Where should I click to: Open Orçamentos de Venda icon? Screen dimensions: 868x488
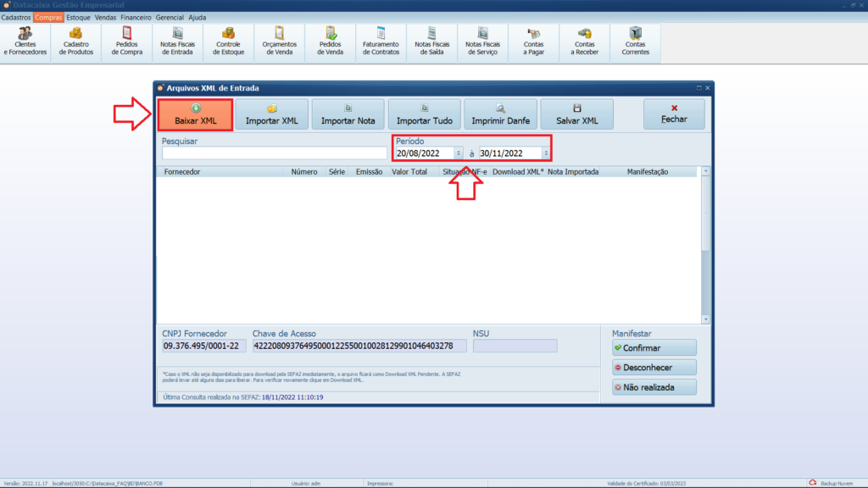point(280,42)
